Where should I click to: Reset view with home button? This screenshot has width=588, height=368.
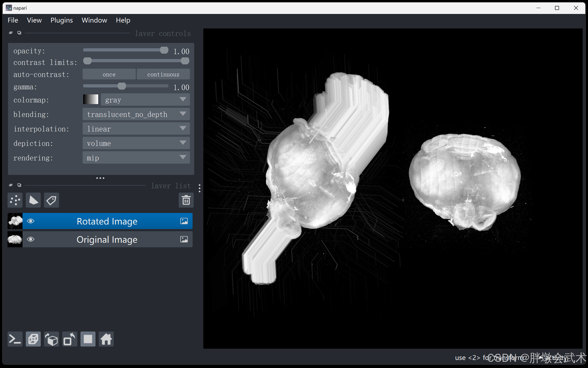point(106,339)
